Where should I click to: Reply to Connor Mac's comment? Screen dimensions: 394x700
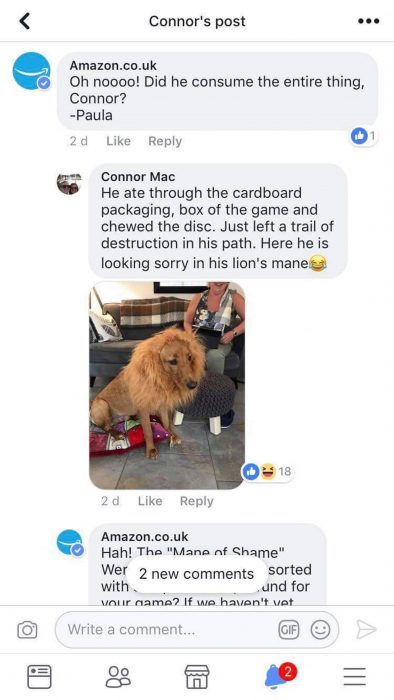tap(197, 501)
